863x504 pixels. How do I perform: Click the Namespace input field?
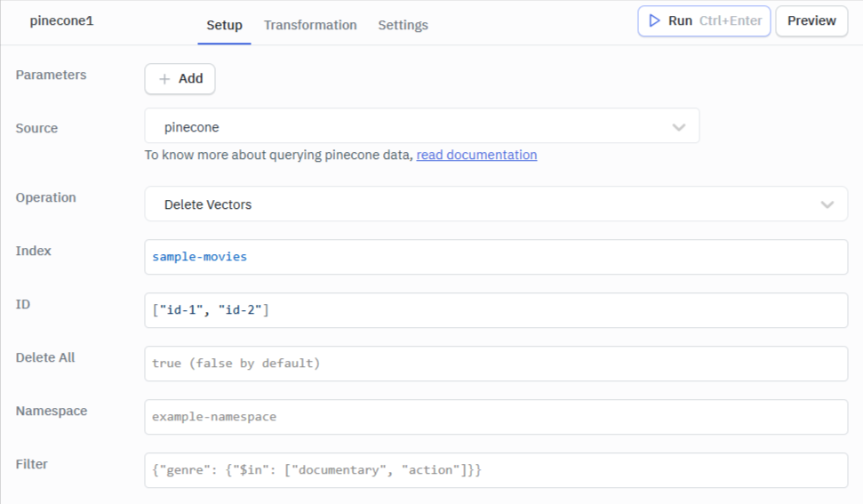(x=496, y=417)
